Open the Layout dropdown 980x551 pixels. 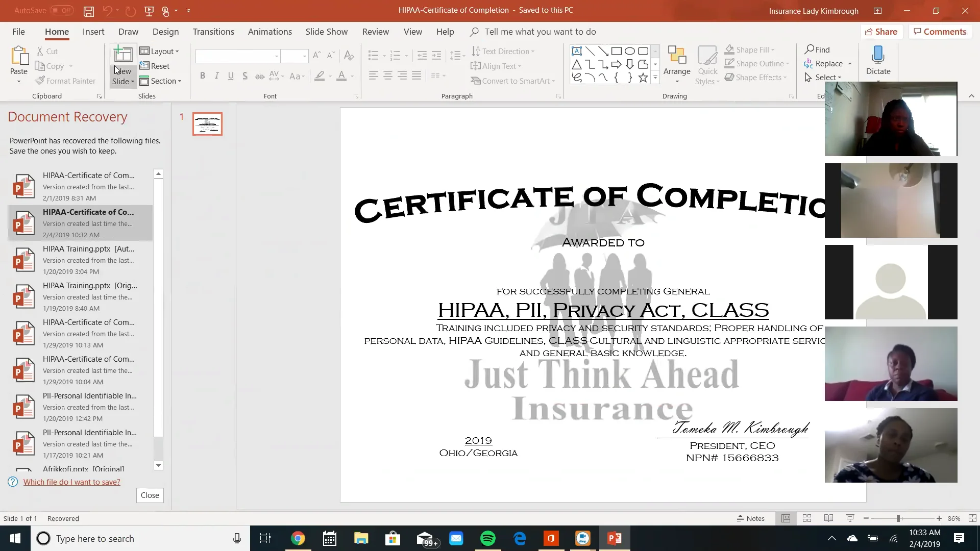(159, 51)
